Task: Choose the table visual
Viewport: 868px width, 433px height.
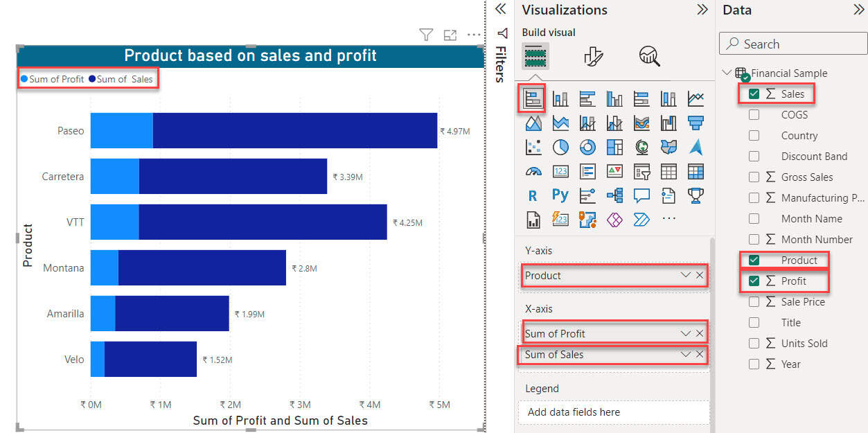Action: [x=668, y=171]
